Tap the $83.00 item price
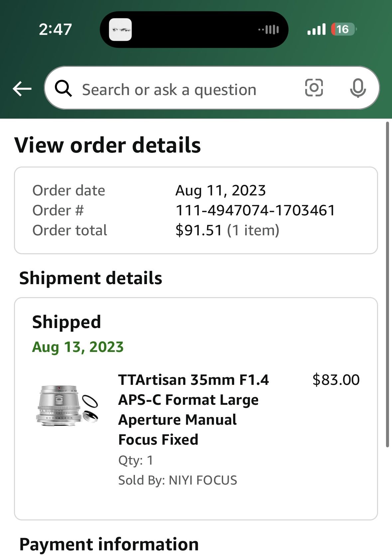 tap(336, 380)
